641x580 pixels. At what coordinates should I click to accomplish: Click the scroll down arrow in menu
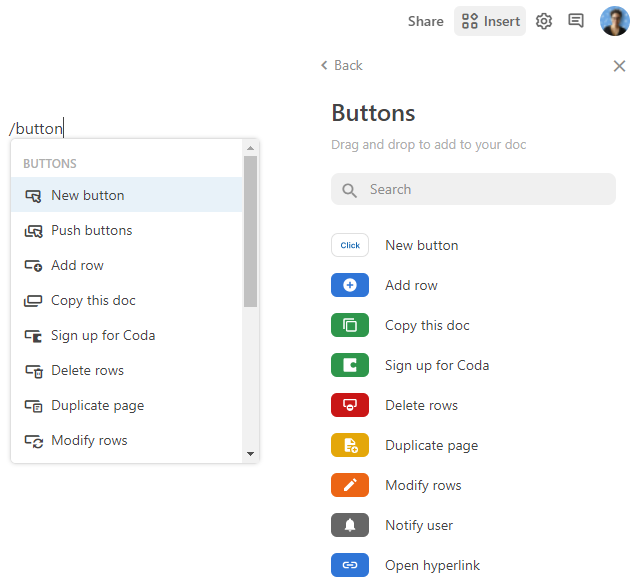(x=250, y=454)
